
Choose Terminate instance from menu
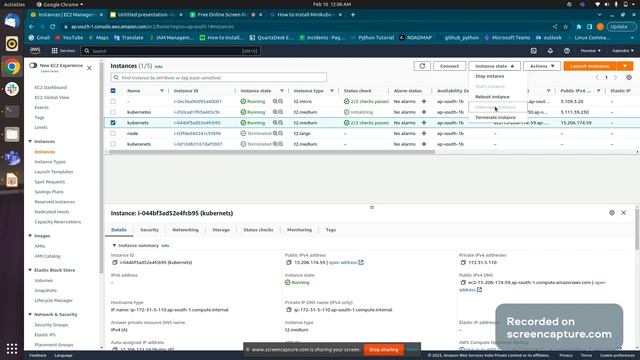[x=495, y=118]
